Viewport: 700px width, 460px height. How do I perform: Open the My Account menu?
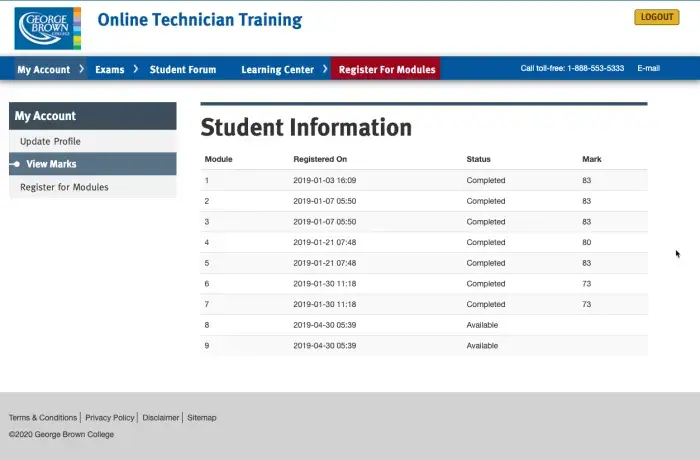click(44, 70)
